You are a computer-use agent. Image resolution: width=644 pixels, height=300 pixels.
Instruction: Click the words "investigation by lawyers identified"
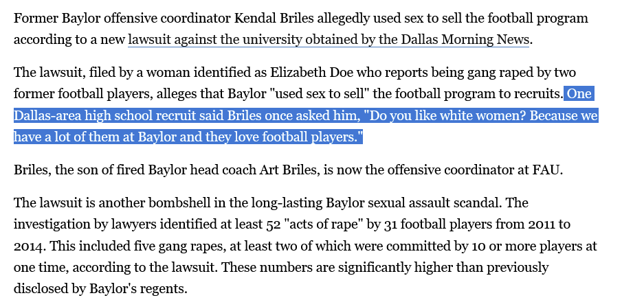coord(108,224)
